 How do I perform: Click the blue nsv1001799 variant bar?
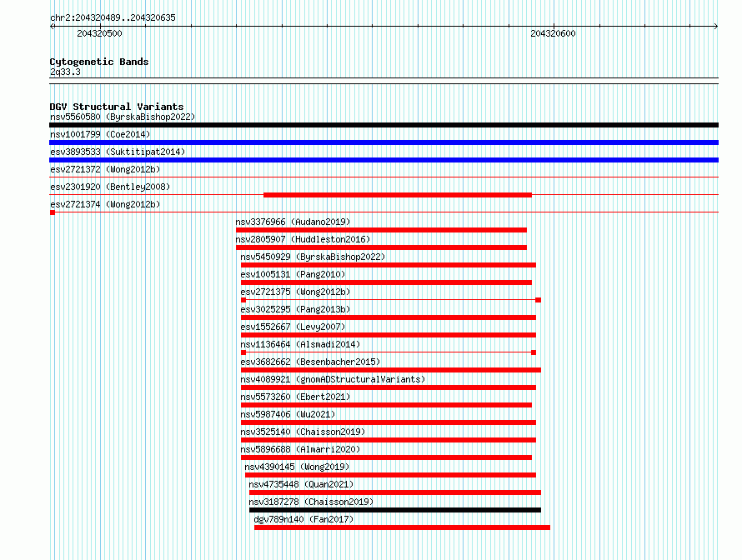384,142
